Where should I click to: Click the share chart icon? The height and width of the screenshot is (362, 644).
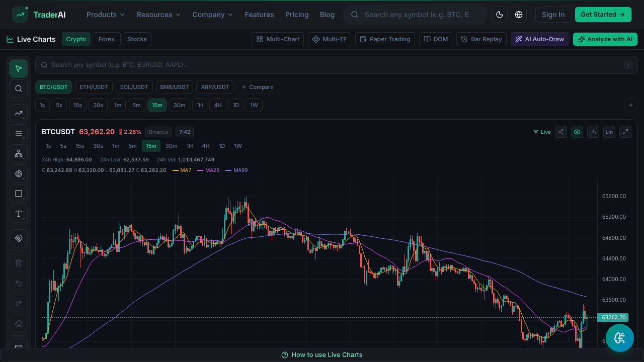pos(561,132)
